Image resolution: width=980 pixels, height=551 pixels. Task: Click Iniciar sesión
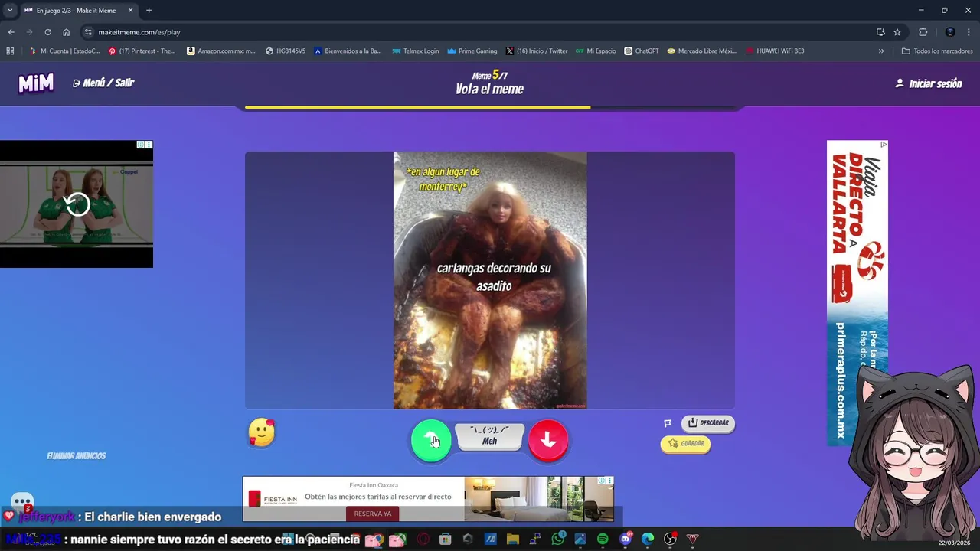[929, 83]
